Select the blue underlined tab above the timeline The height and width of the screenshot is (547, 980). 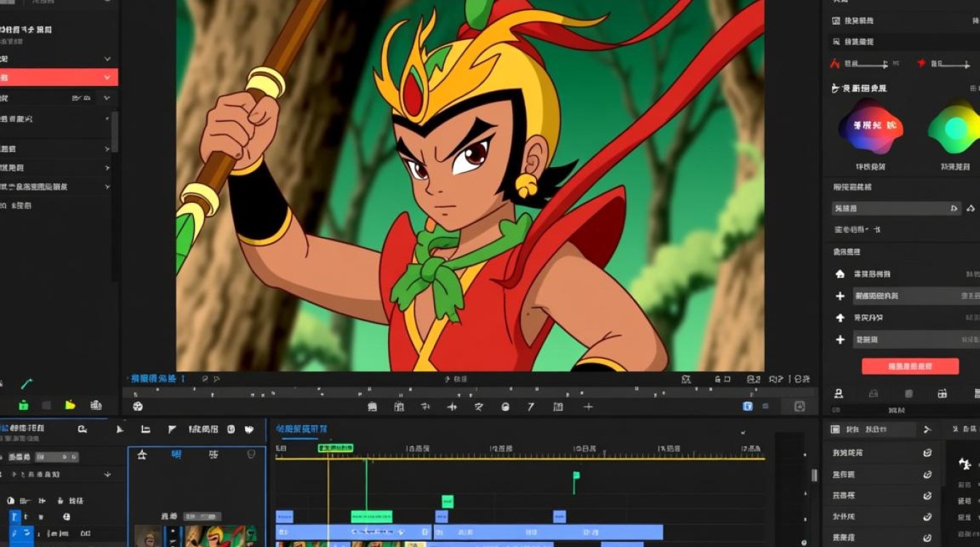tap(300, 429)
